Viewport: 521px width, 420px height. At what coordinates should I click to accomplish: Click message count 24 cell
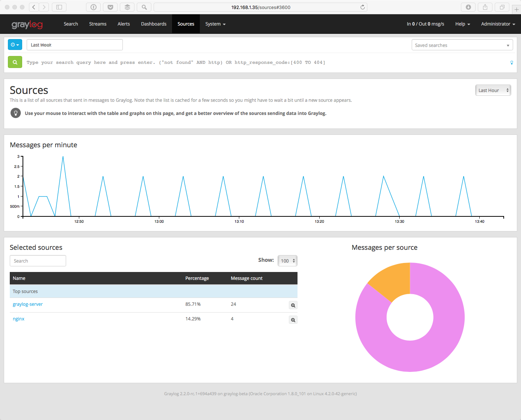coord(234,304)
